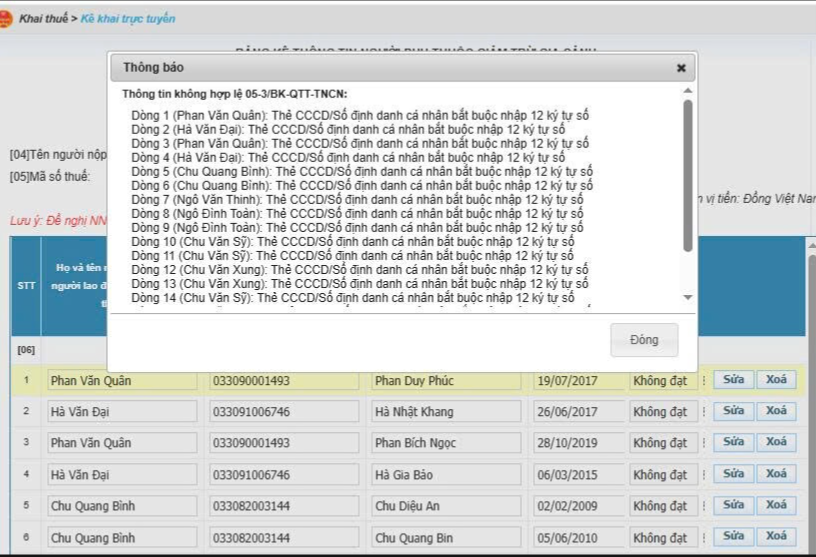
Task: Click Sửa for the Phan Duy Phúc row
Action: click(733, 380)
